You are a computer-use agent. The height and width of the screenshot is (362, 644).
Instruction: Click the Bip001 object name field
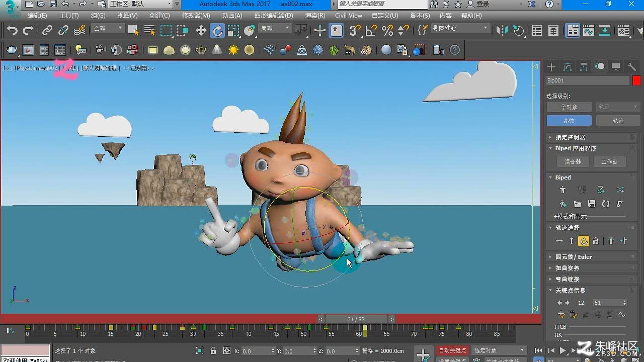click(x=588, y=80)
